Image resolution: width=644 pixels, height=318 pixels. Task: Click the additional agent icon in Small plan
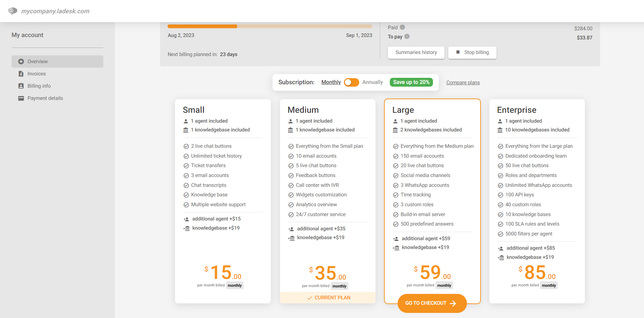click(x=186, y=219)
